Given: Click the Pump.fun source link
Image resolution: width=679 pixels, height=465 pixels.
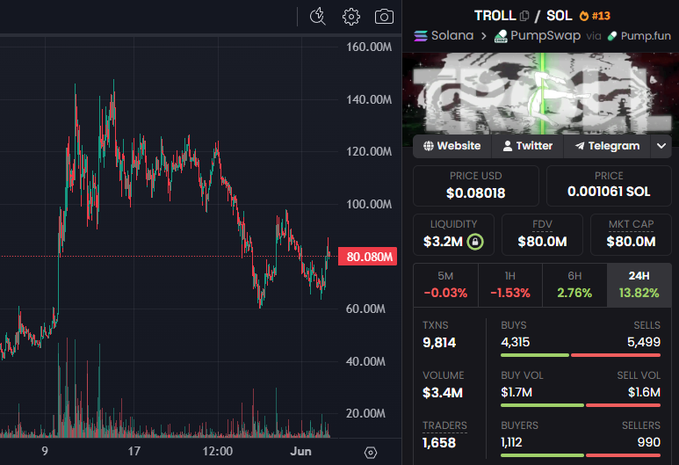Looking at the screenshot, I should coord(639,36).
